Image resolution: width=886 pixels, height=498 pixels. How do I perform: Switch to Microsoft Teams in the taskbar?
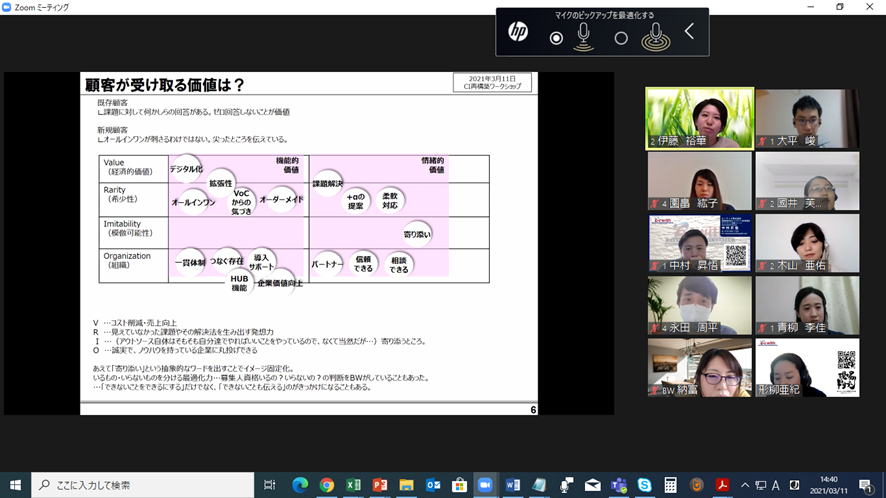coord(619,485)
